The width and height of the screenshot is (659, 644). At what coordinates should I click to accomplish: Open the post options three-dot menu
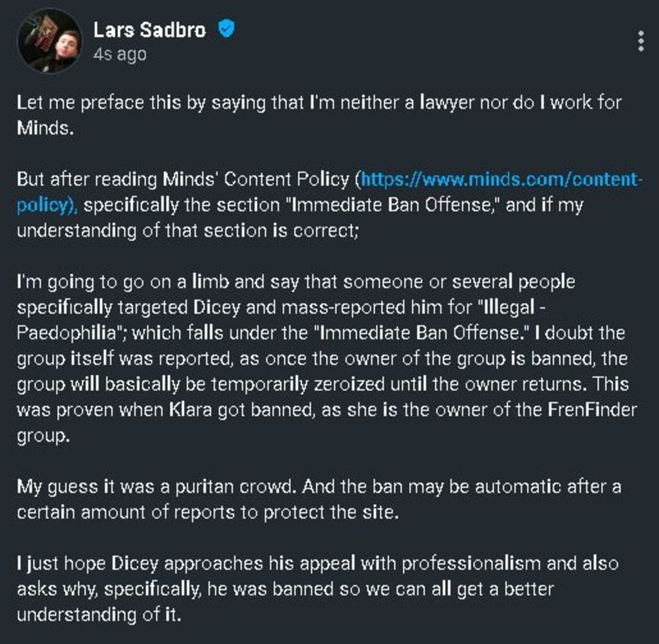tap(640, 41)
